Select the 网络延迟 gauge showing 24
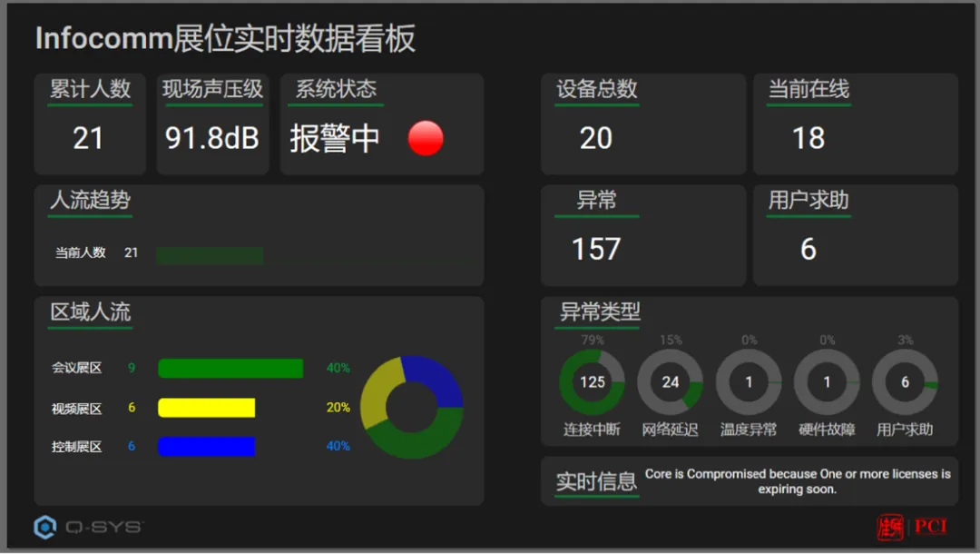The height and width of the screenshot is (554, 980). pos(670,382)
